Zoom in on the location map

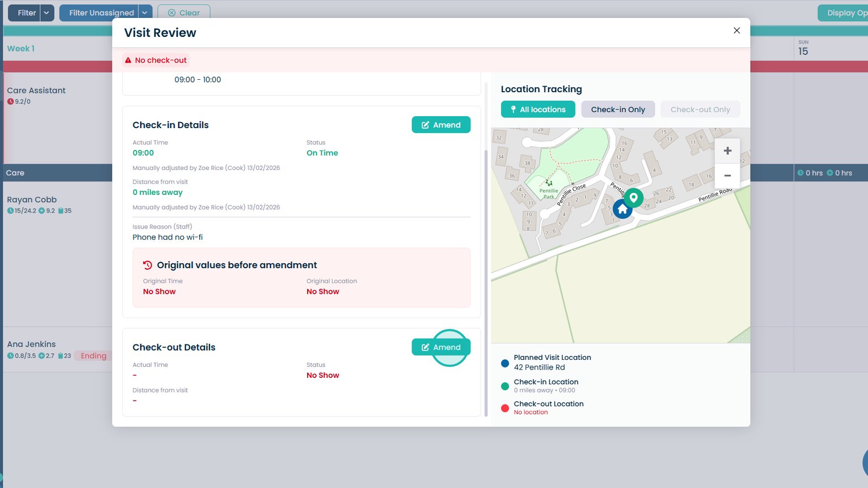727,151
